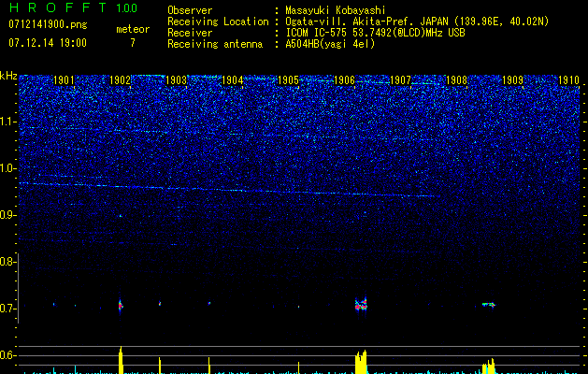Click the 1.0 frequency axis label
Image resolution: width=588 pixels, height=374 pixels.
(x=8, y=168)
